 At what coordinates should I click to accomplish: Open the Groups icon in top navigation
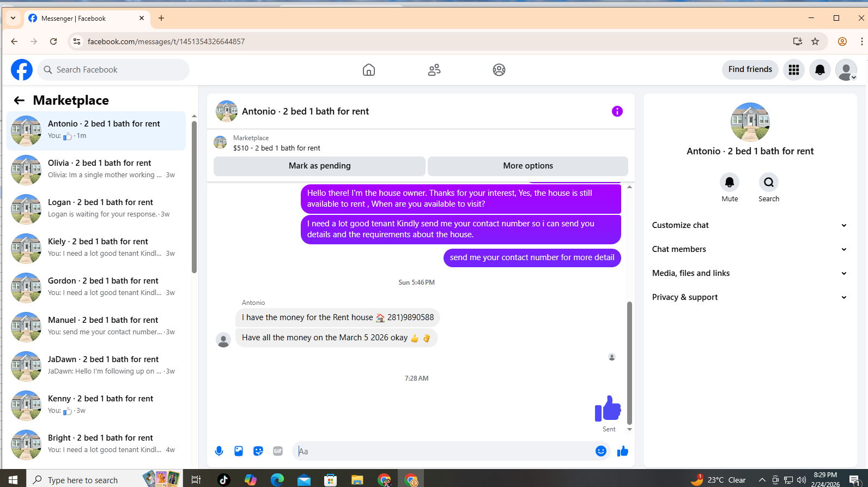pos(499,70)
